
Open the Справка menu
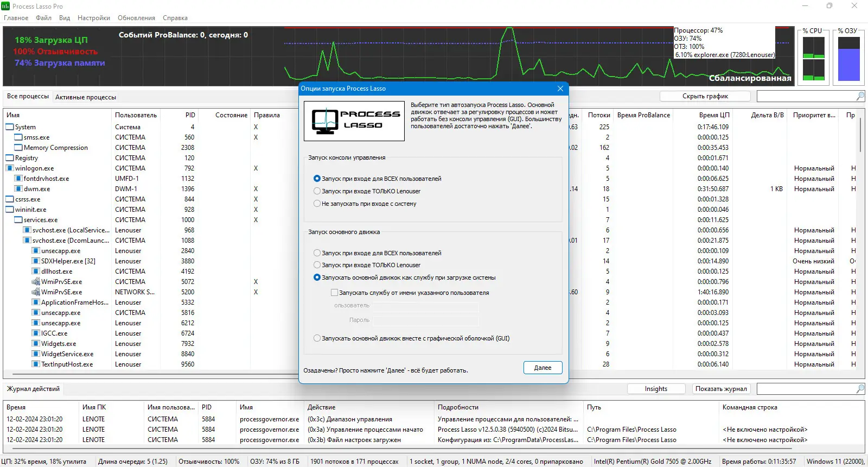(x=175, y=18)
